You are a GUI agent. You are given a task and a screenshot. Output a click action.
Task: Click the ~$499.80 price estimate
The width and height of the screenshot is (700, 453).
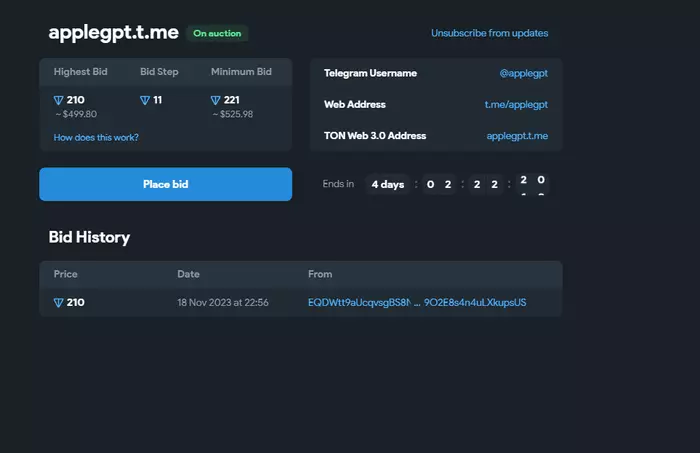tap(76, 114)
